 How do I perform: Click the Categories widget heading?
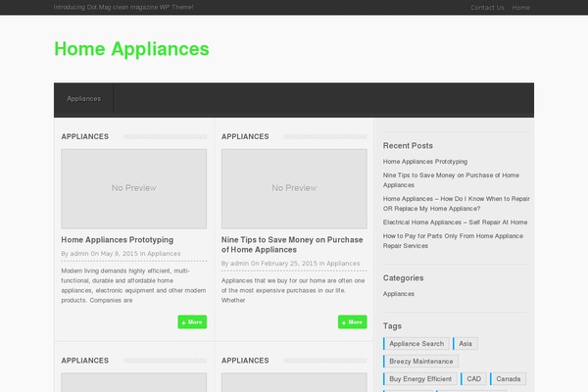point(403,278)
